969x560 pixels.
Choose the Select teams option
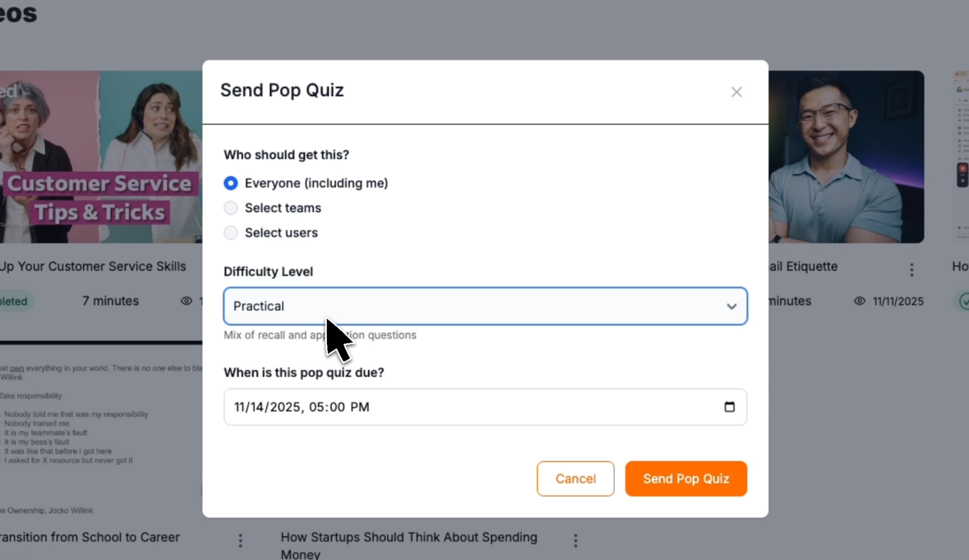(x=230, y=207)
